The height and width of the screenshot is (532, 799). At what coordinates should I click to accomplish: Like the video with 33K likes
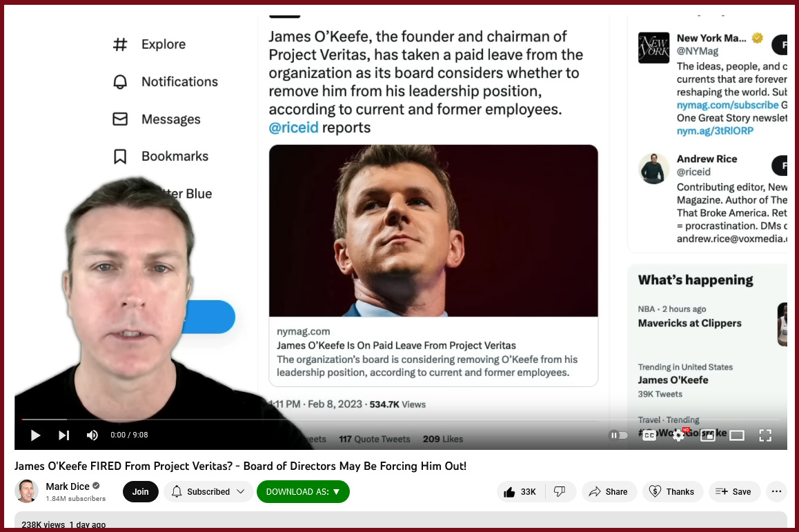(520, 492)
